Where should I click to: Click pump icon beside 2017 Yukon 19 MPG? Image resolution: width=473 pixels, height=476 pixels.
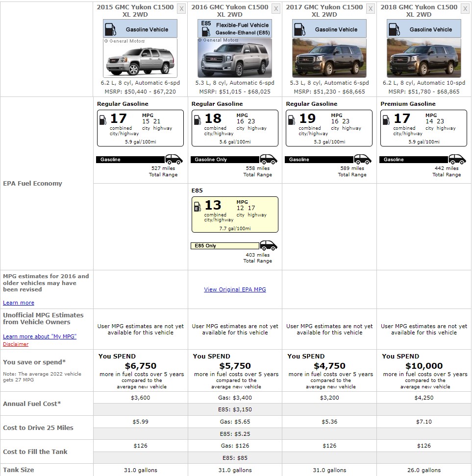[x=292, y=120]
